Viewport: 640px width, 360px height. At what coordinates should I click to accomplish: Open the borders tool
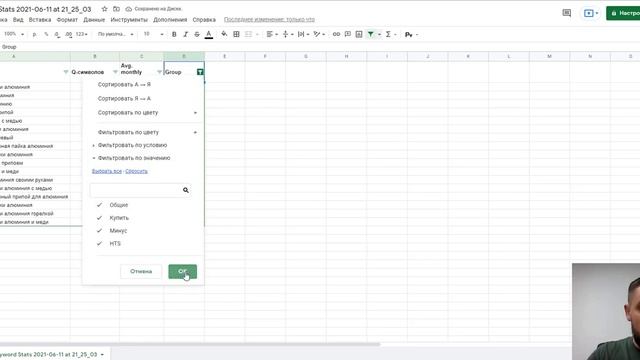[236, 34]
